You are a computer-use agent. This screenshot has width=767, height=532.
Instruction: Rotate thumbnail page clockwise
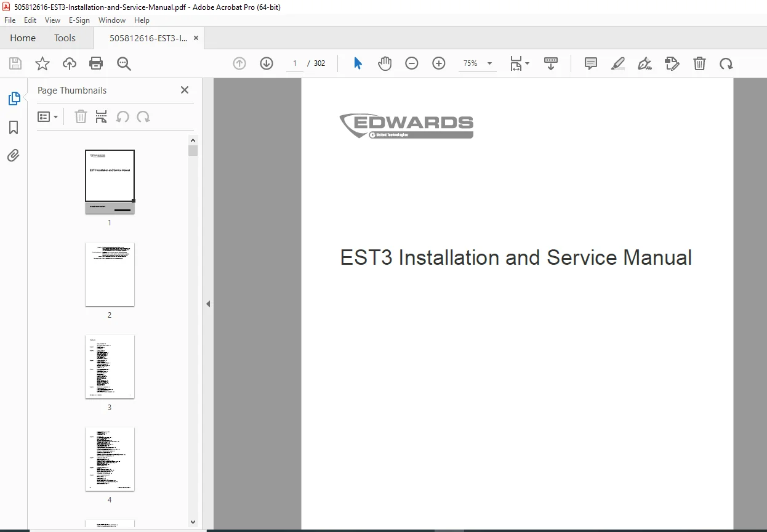[143, 117]
